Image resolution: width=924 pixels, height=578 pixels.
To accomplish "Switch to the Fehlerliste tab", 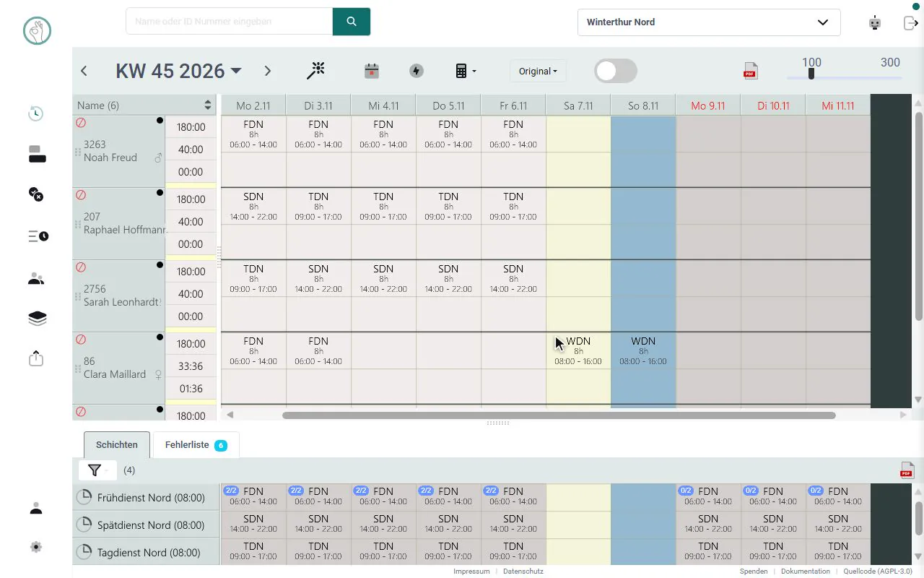I will coord(196,445).
